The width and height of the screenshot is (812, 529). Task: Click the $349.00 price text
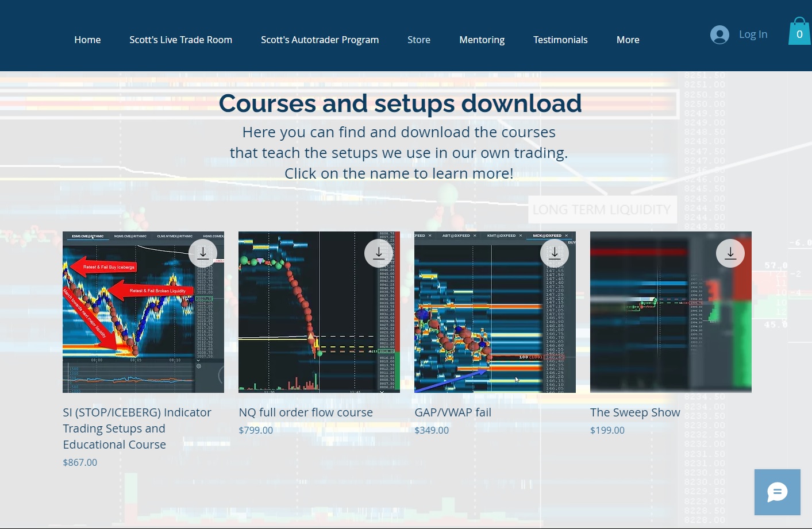(x=432, y=430)
